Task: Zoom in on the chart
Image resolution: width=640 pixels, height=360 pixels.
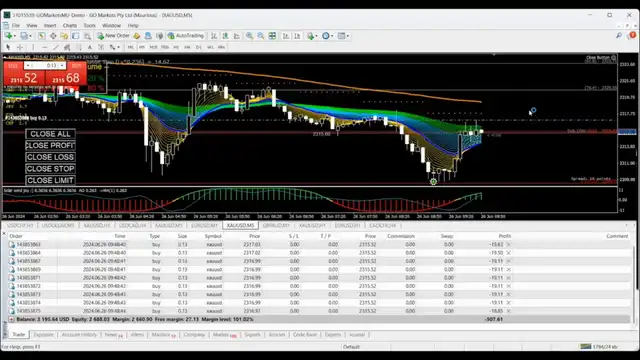Action: 249,36
